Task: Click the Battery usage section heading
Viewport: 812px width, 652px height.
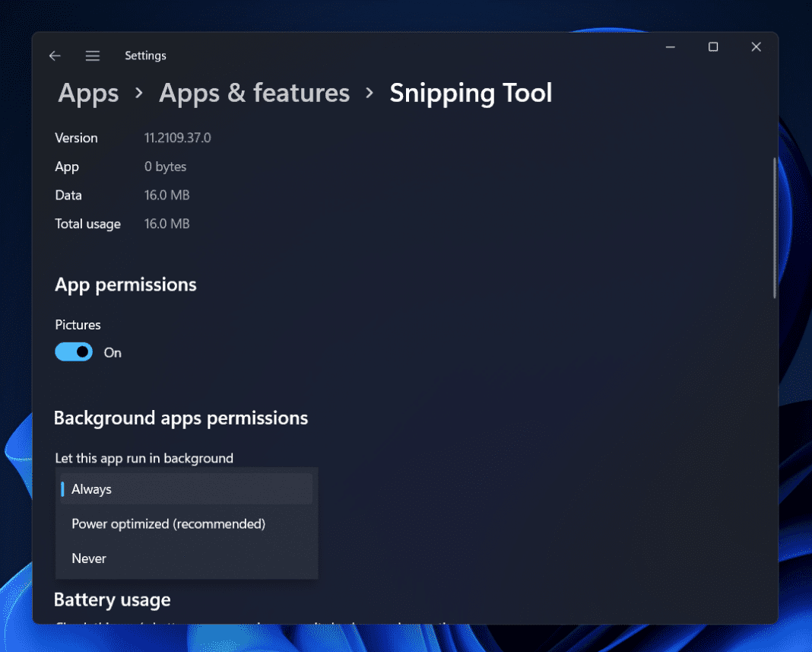Action: [x=112, y=600]
